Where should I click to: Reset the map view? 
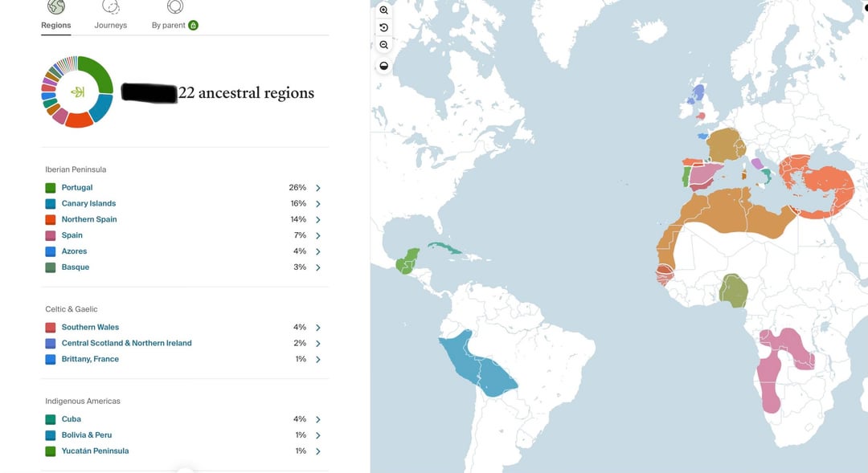tap(384, 28)
